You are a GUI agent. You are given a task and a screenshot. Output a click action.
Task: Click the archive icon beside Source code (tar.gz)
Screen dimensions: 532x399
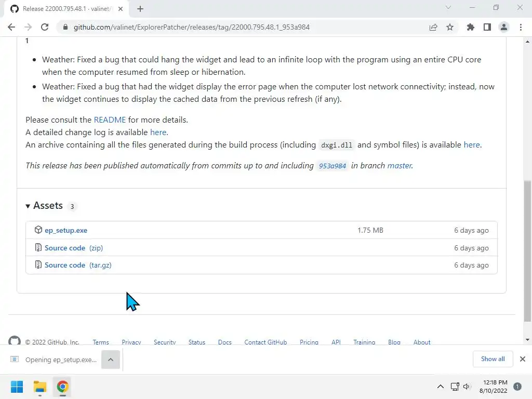coord(38,265)
